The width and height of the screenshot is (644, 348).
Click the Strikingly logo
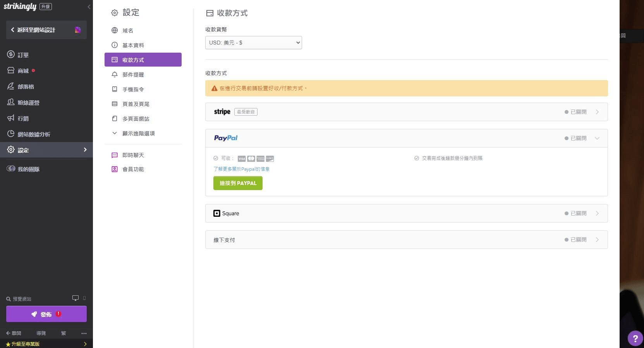[20, 7]
